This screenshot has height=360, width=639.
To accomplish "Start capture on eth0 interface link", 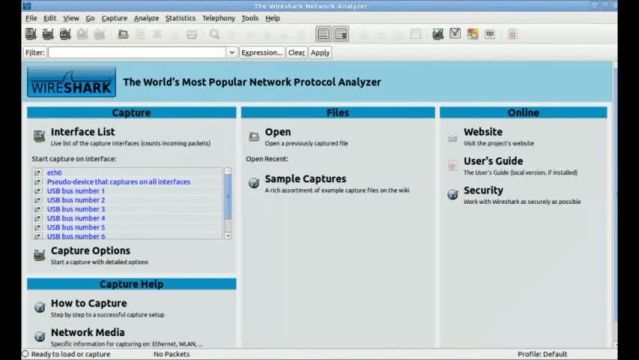I will tap(54, 172).
